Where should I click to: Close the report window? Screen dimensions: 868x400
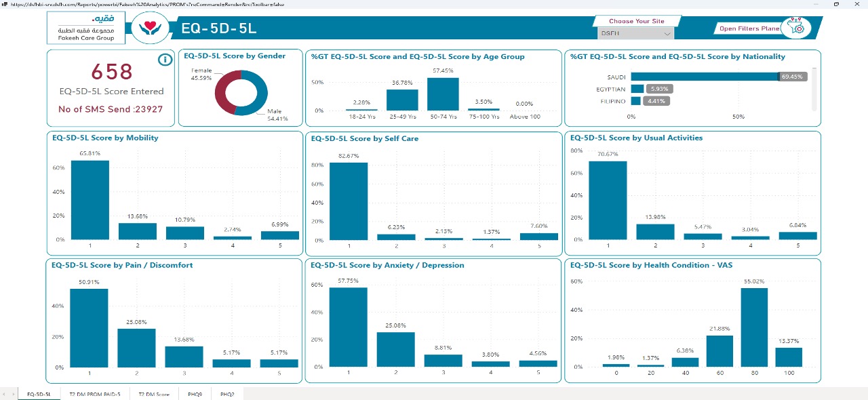(858, 4)
